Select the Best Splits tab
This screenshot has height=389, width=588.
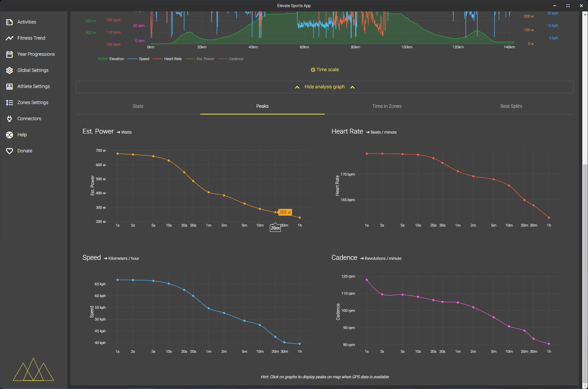pyautogui.click(x=511, y=106)
